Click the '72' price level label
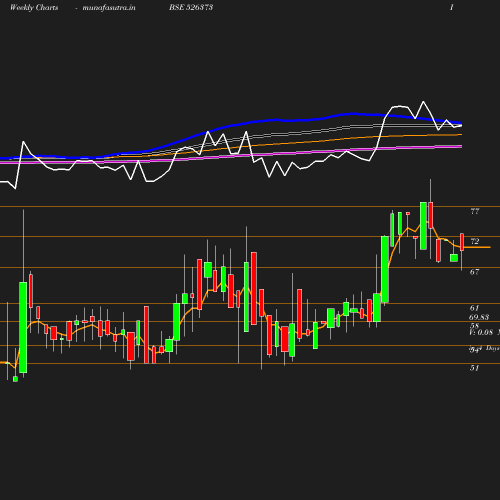This screenshot has width=500, height=500. [475, 241]
